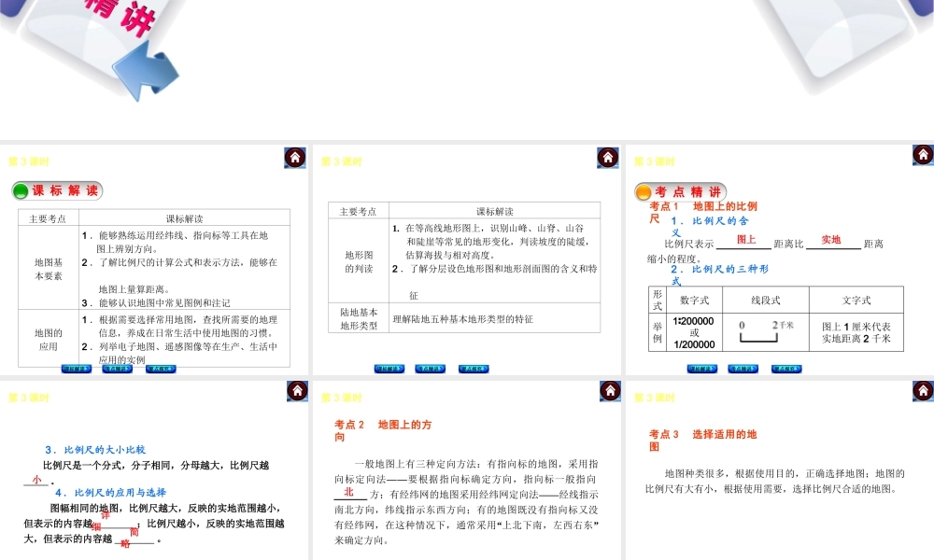Click the 图上1厘米代表实地距离2千米 cell
The width and height of the screenshot is (934, 560).
tap(856, 332)
